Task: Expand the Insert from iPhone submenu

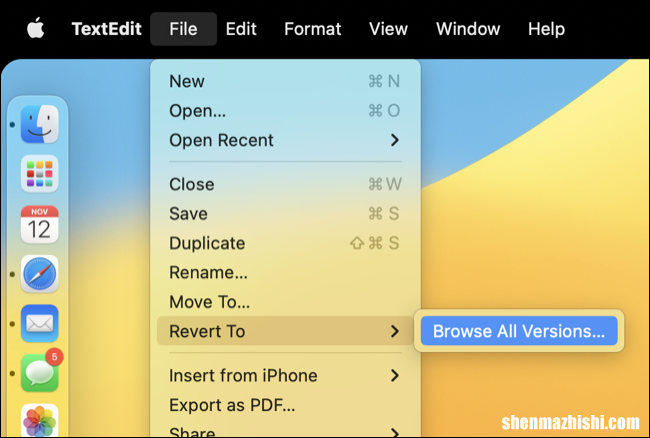Action: (285, 375)
